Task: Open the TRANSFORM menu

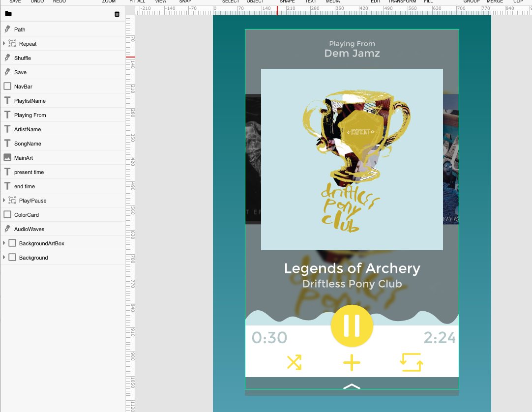Action: 402,1
